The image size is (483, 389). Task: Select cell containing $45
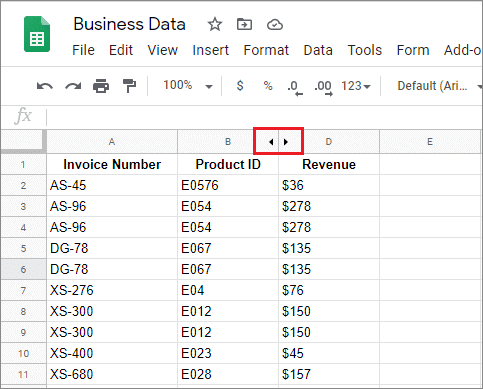coord(329,353)
